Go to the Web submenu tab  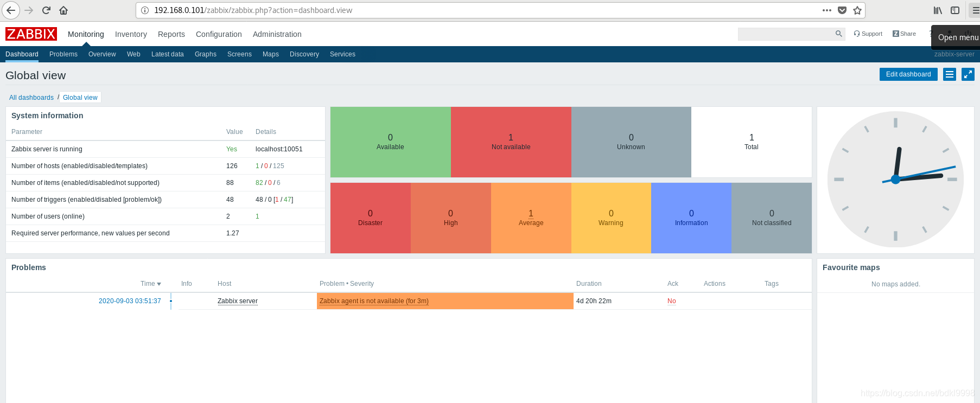[133, 54]
